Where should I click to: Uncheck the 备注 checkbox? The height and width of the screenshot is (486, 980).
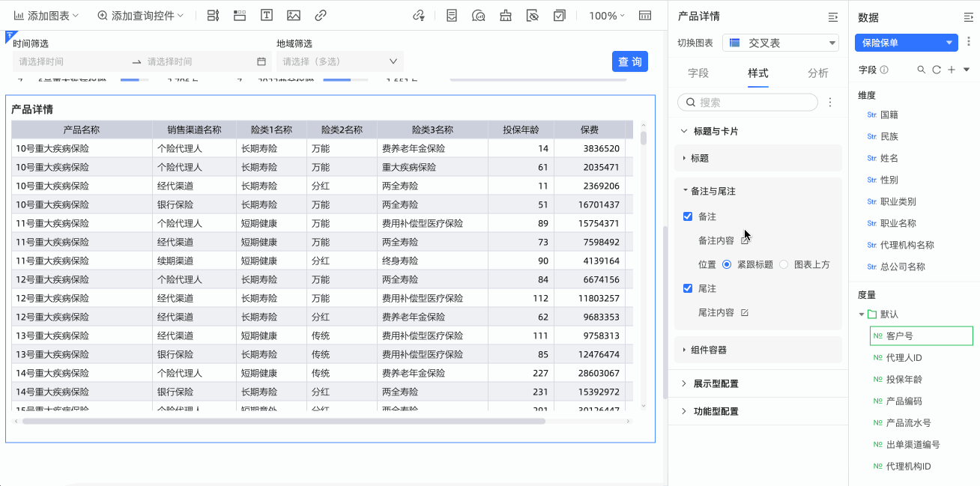[x=688, y=216]
